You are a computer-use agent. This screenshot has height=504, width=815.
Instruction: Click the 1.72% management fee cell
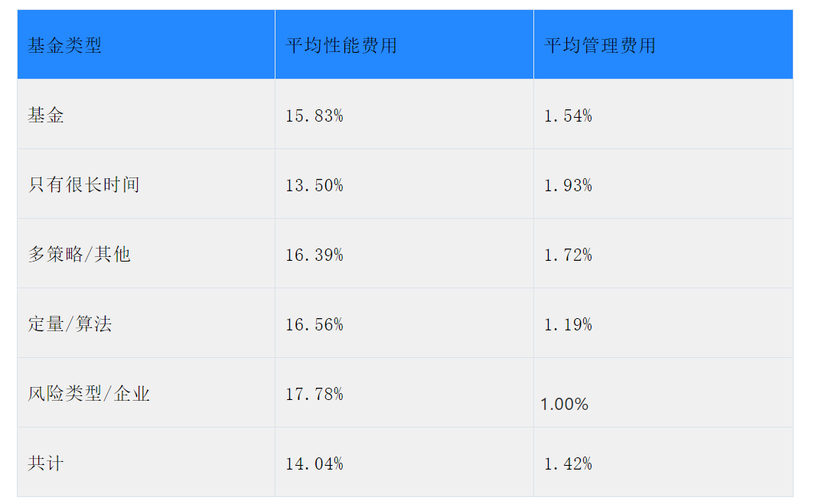pyautogui.click(x=568, y=255)
